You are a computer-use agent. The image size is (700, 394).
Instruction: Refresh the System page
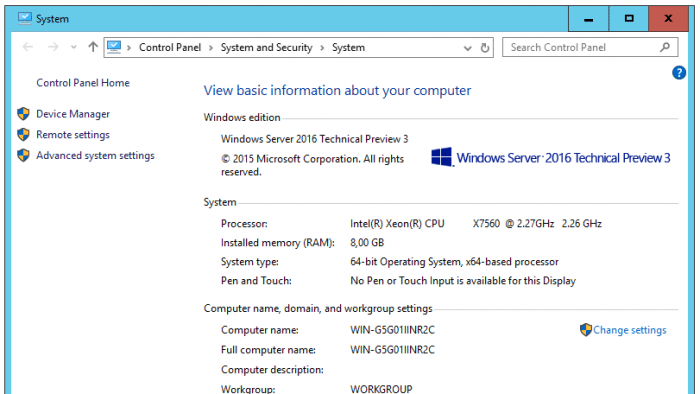click(x=485, y=48)
